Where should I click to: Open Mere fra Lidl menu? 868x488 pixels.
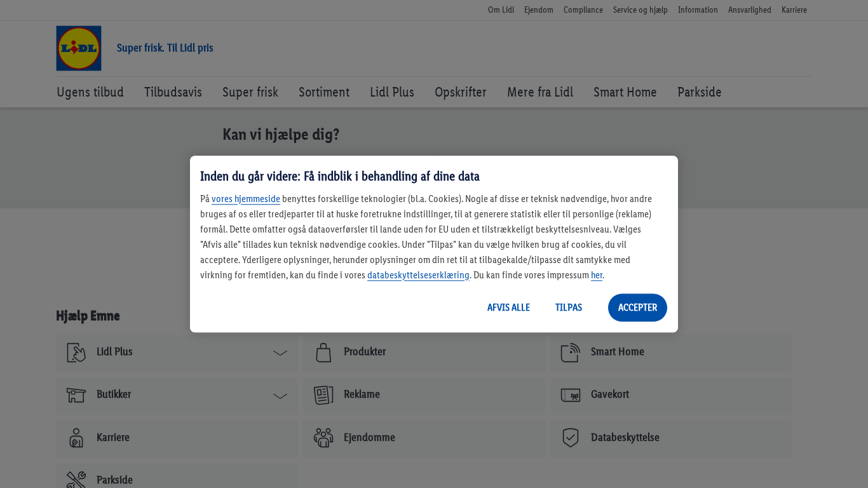click(x=540, y=93)
